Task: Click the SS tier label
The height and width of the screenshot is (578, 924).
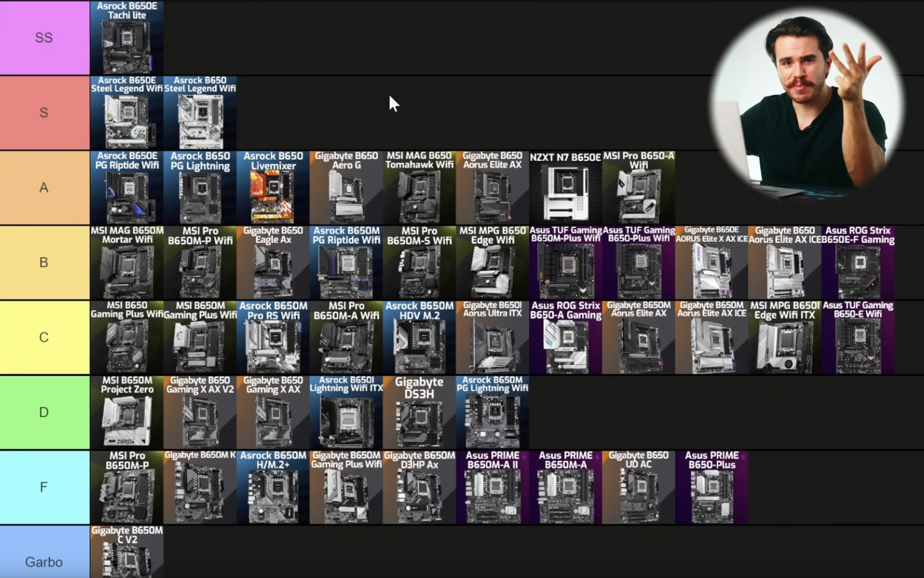Action: [44, 37]
